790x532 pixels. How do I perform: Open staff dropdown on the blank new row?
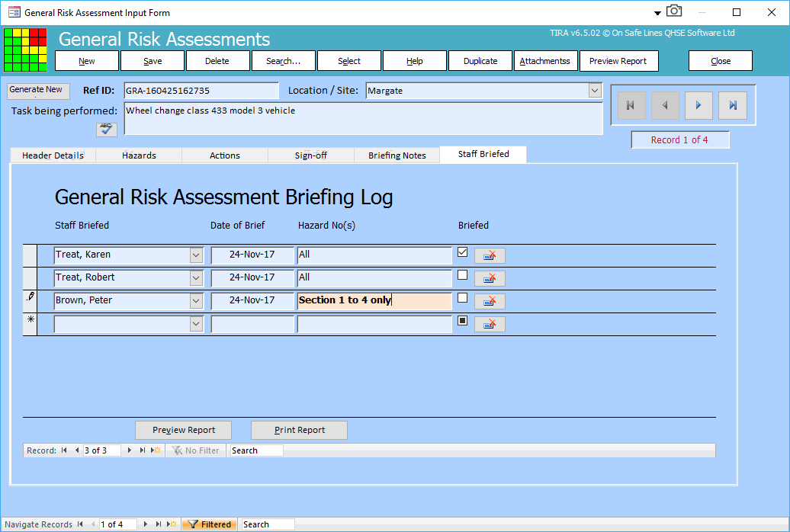pyautogui.click(x=196, y=323)
